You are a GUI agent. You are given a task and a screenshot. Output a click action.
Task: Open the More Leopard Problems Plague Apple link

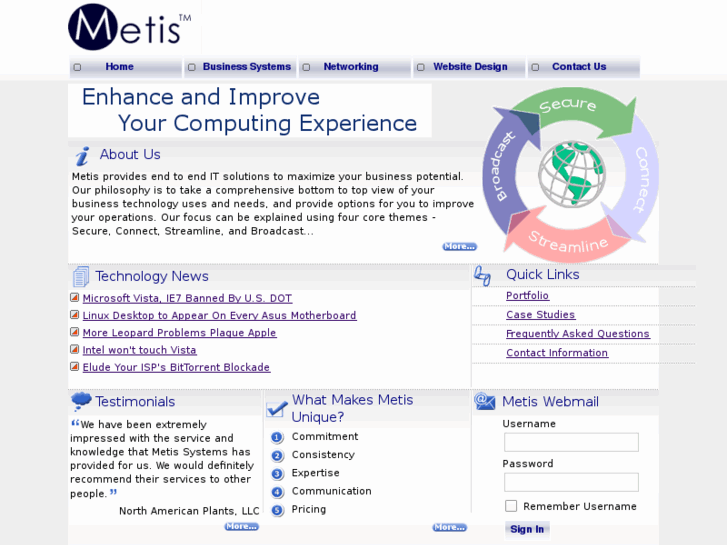(179, 333)
